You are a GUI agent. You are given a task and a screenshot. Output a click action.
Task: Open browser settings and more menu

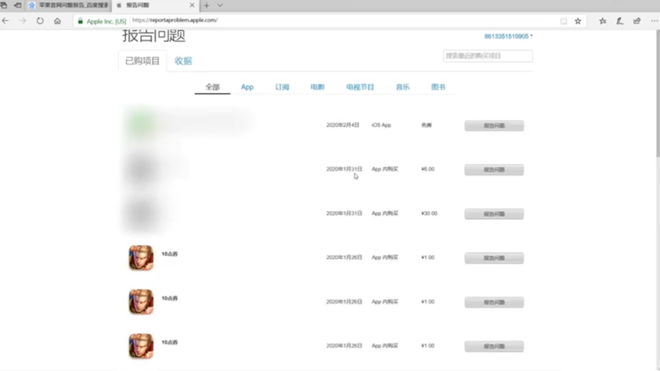[654, 21]
